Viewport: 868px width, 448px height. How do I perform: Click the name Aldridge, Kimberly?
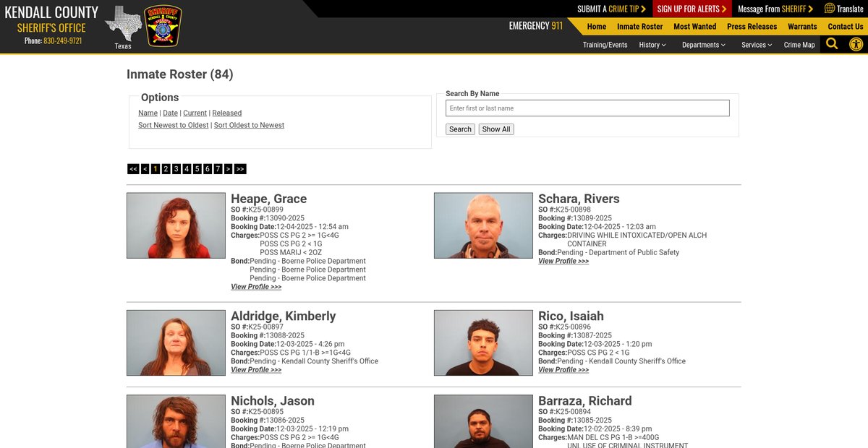click(284, 316)
